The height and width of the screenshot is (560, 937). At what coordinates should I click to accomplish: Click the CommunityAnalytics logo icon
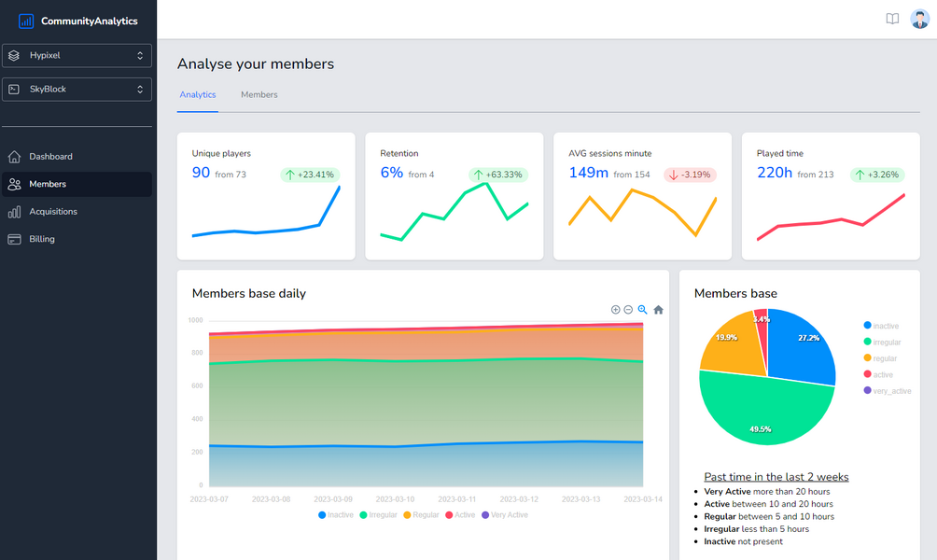[x=26, y=21]
